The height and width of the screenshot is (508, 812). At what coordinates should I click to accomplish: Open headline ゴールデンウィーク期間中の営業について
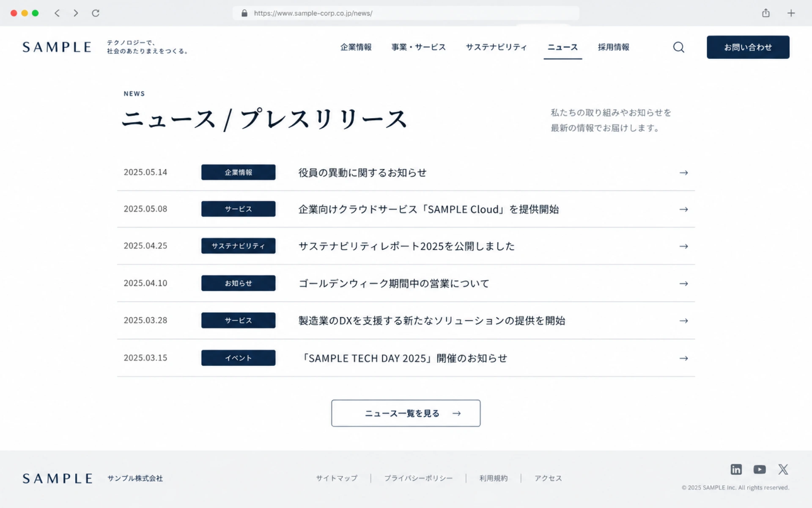pyautogui.click(x=394, y=284)
